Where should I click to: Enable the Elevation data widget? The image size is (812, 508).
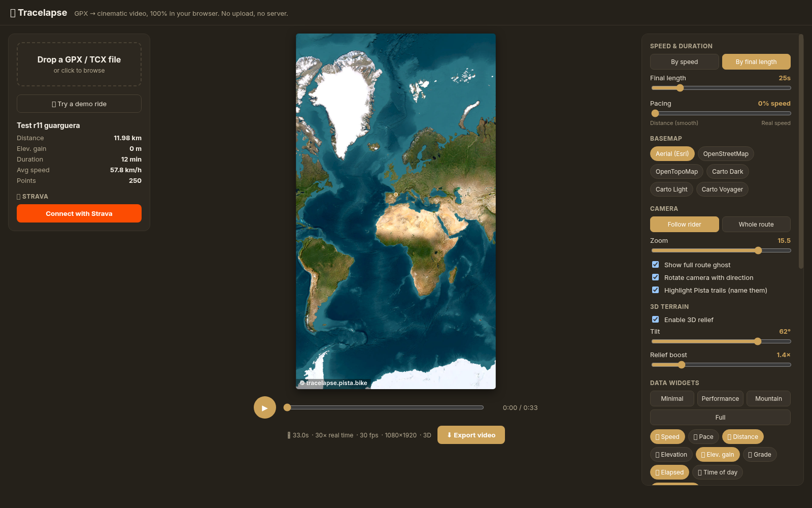671,455
